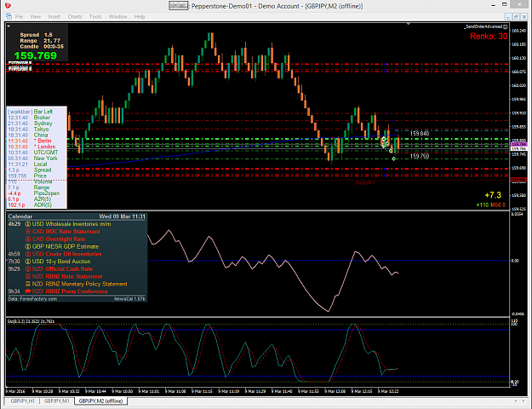Click the 159.840 price level label
532x409 pixels.
tap(420, 134)
